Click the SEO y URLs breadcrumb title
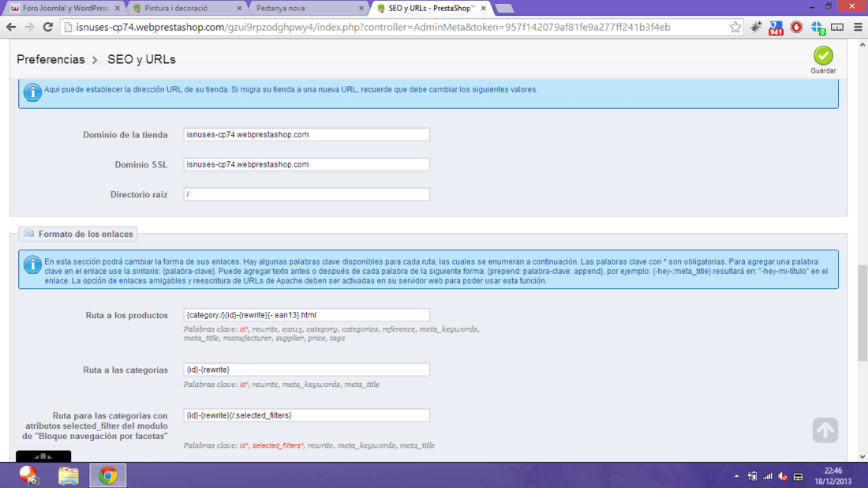868x488 pixels. pyautogui.click(x=141, y=59)
